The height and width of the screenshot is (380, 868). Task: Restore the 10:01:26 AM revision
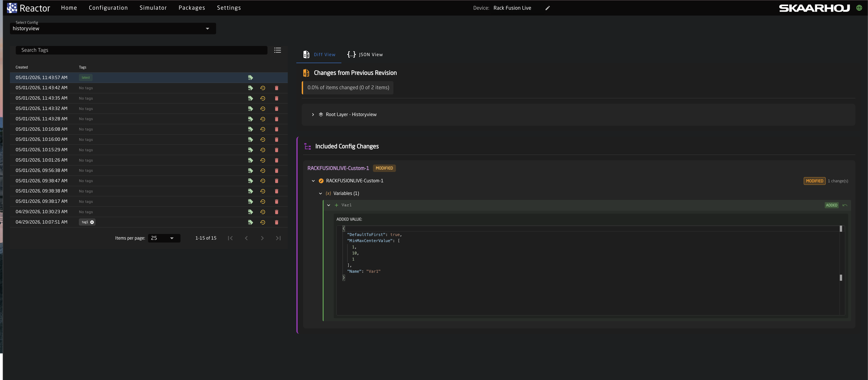[263, 160]
